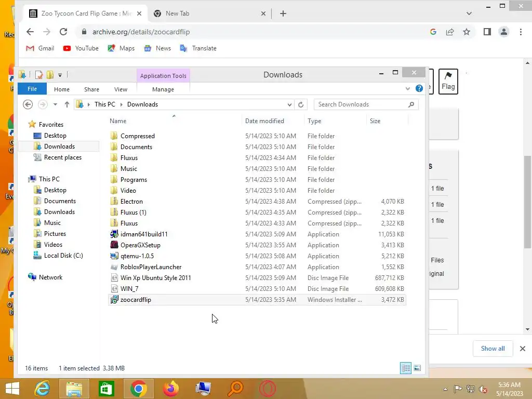Image resolution: width=532 pixels, height=399 pixels.
Task: Open the Manage ribbon tab
Action: [163, 89]
